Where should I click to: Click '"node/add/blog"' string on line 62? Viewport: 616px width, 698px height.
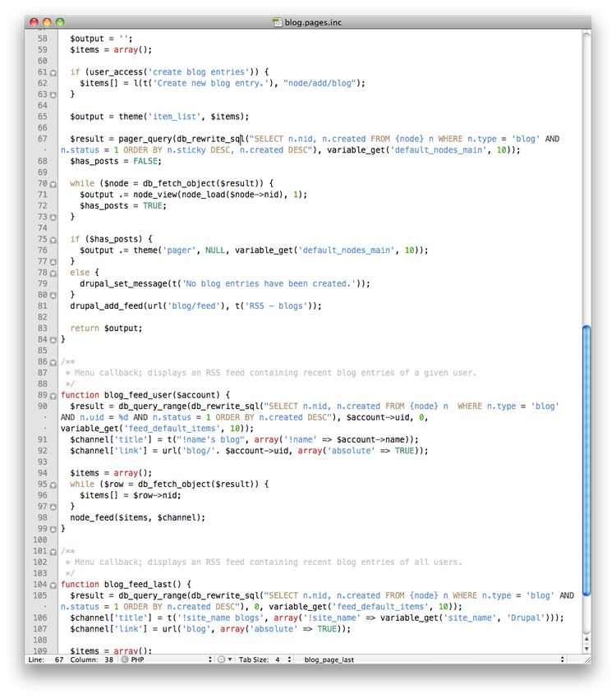pyautogui.click(x=319, y=83)
